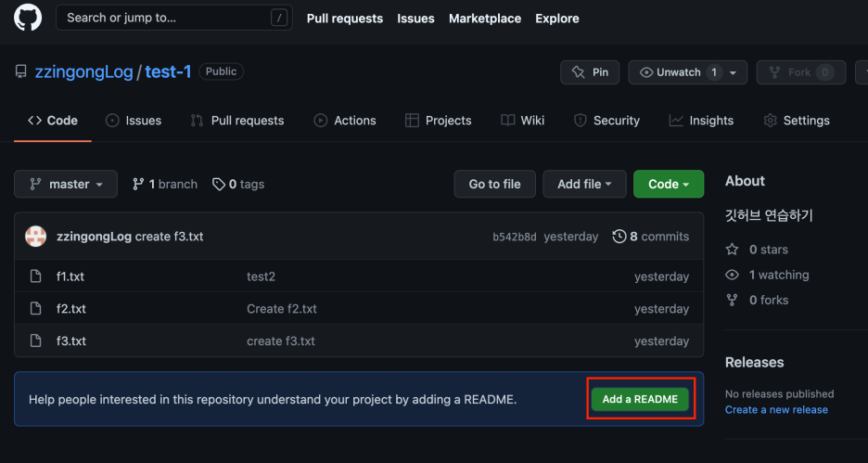Viewport: 868px width, 463px height.
Task: Click the tag icon next to 0 tags
Action: coord(219,185)
